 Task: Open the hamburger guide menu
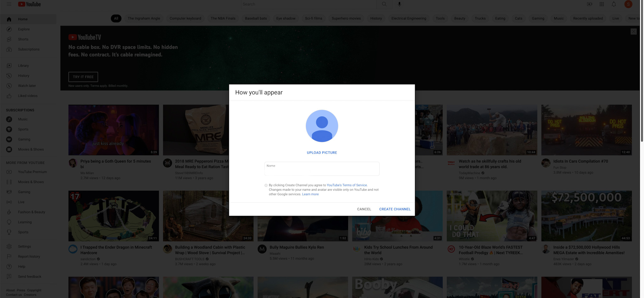tap(9, 4)
